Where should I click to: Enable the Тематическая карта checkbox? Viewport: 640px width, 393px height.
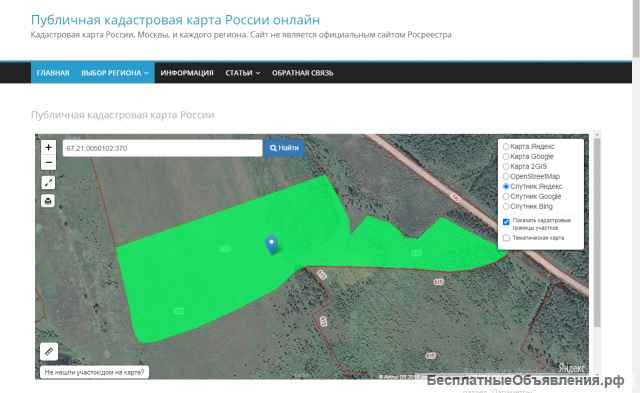(x=506, y=238)
